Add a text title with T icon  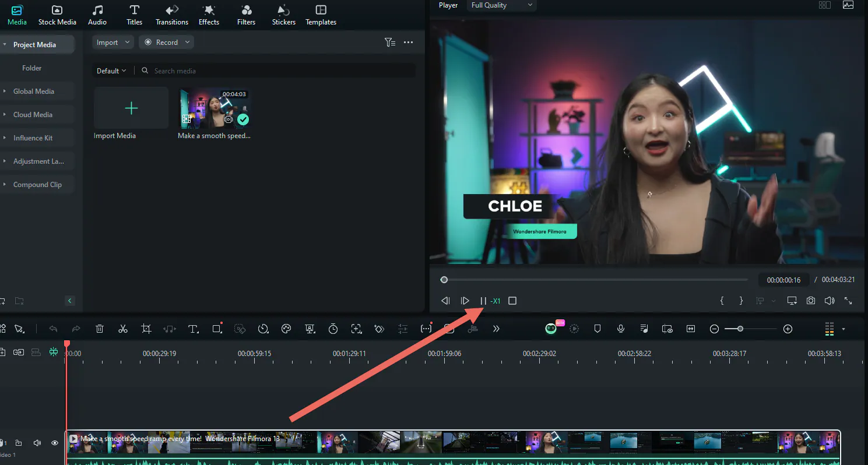[x=194, y=329]
